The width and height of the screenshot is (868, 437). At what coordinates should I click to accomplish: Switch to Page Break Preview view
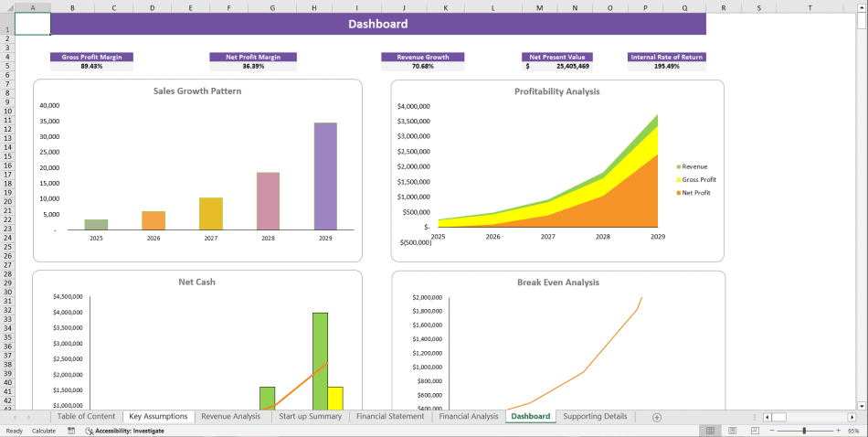[x=754, y=431]
